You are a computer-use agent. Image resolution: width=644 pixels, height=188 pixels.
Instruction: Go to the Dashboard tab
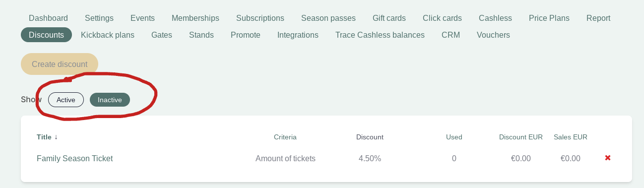(x=48, y=18)
